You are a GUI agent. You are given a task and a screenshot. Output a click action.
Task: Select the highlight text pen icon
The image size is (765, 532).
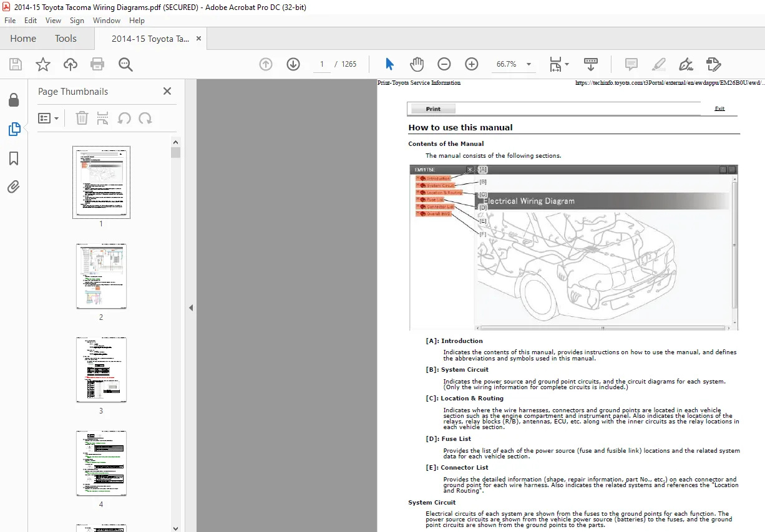(658, 64)
